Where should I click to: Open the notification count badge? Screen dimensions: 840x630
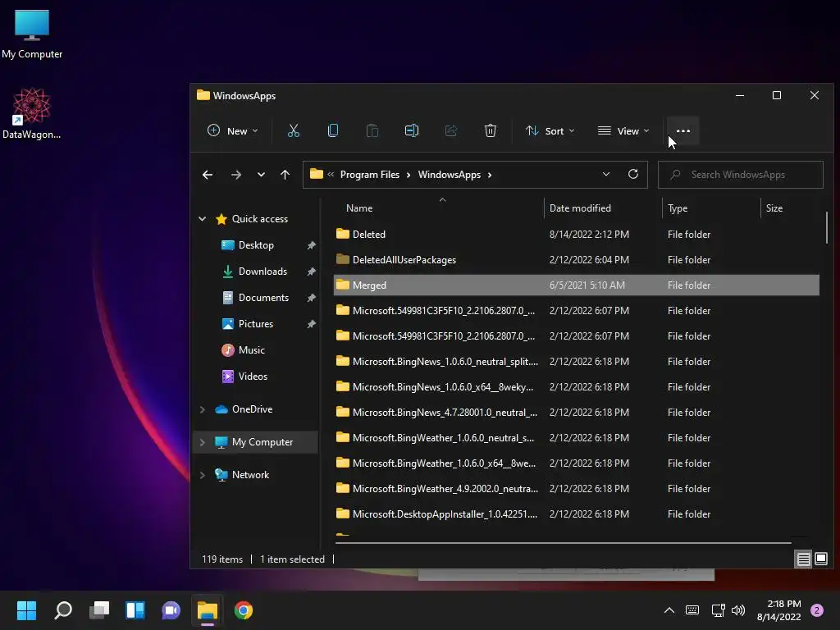pyautogui.click(x=817, y=610)
